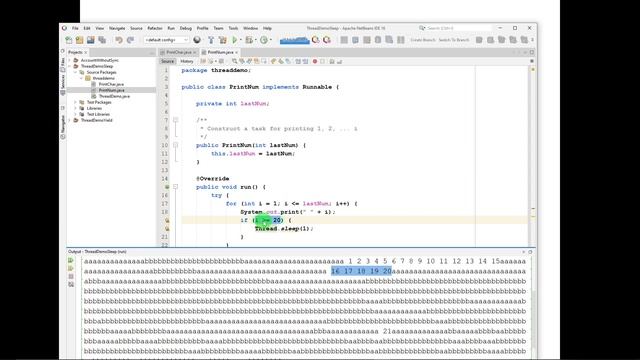Click the Last Edit icon in the editor toolbar
Image resolution: width=640 pixels, height=360 pixels.
[x=203, y=61]
